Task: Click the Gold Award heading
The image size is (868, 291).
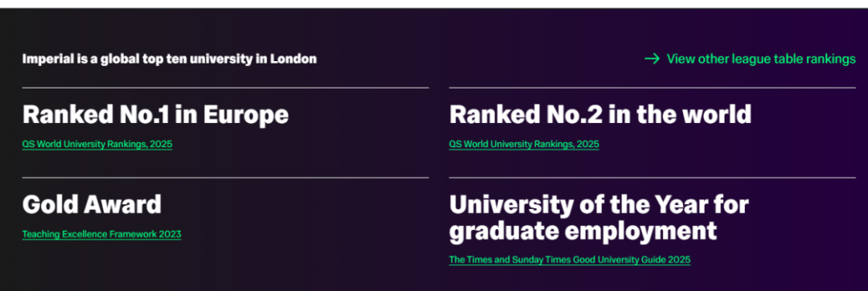Action: 92,204
